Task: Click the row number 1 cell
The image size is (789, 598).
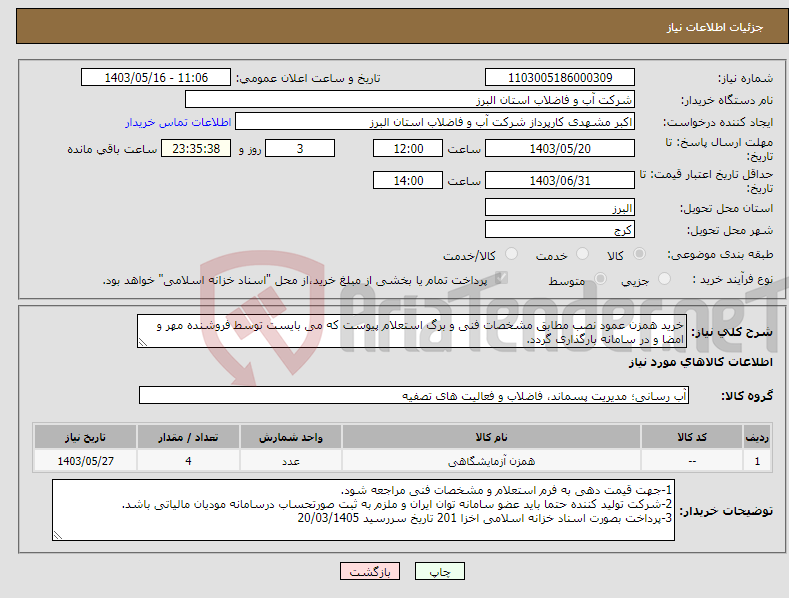Action: (757, 461)
